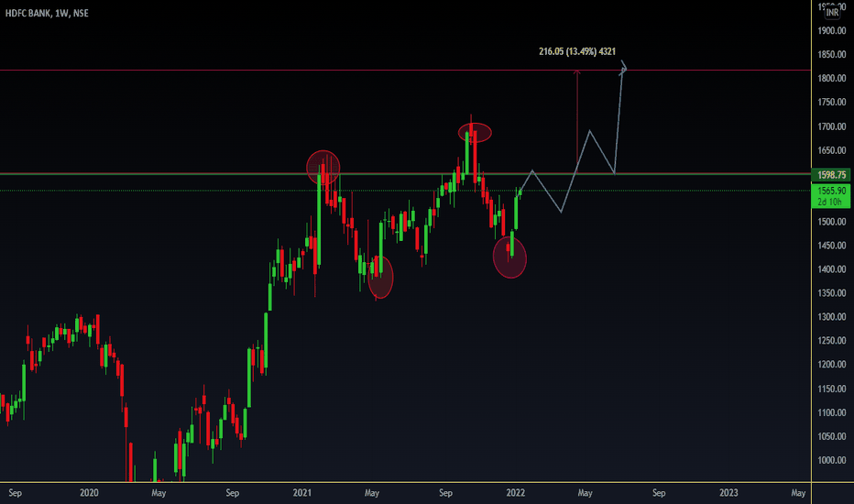This screenshot has width=854, height=504.
Task: Click the 1300.00 price axis label
Action: click(x=832, y=316)
